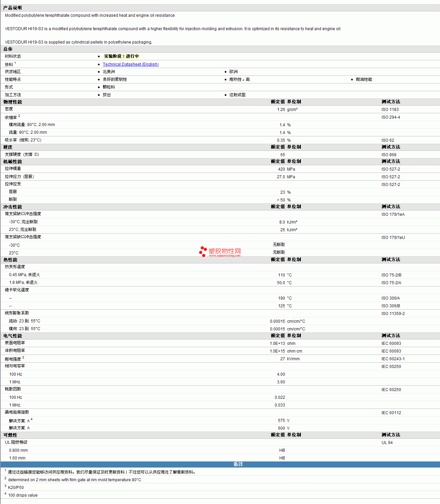Screen dimensions: 440x504
Task: Click the IEC 60112 test method
Action: (391, 413)
